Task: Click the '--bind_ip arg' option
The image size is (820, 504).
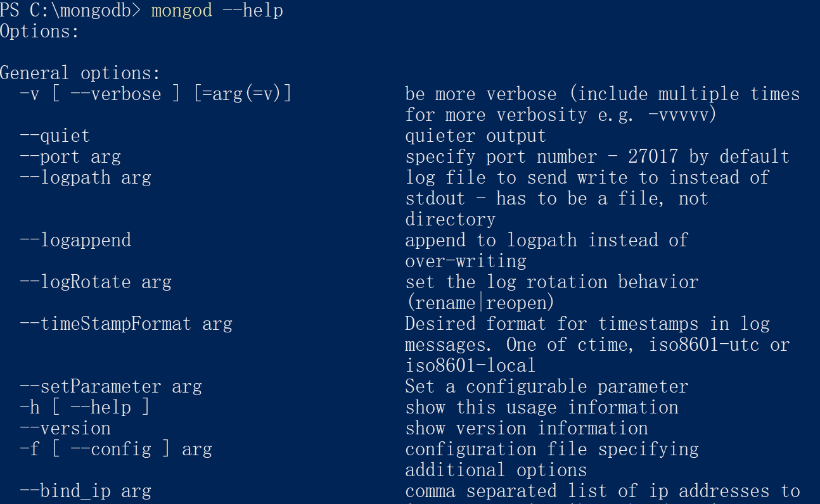Action: point(86,491)
